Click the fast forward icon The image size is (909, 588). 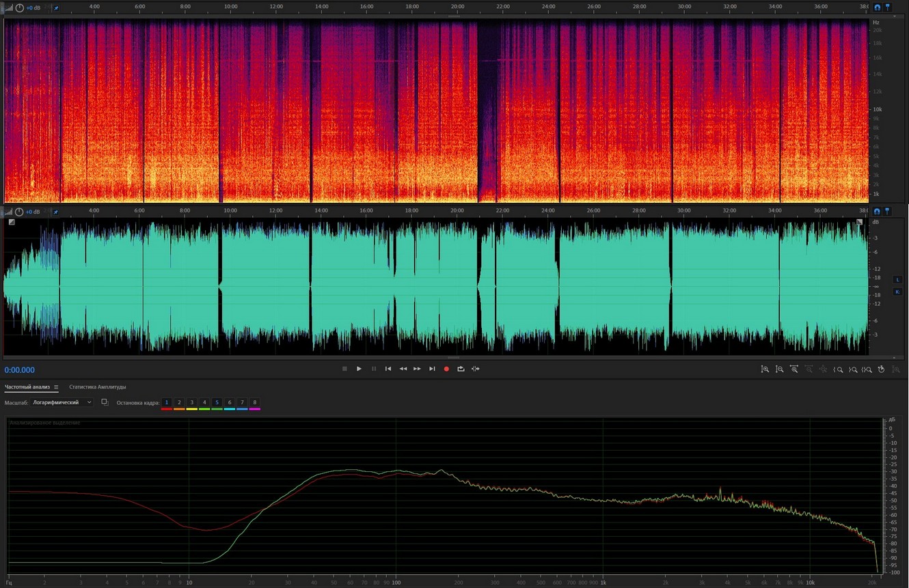417,369
